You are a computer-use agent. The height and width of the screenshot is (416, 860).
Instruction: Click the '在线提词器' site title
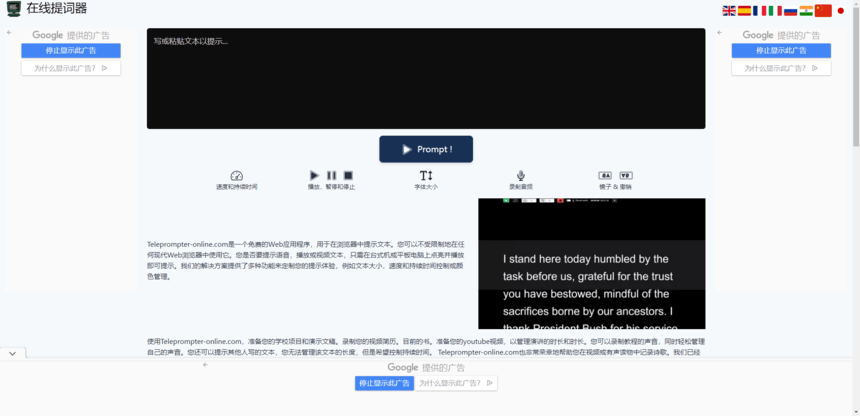(56, 9)
